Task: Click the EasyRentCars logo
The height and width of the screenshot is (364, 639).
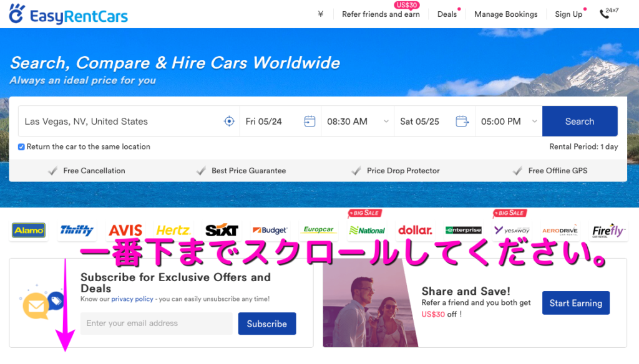Action: (69, 14)
